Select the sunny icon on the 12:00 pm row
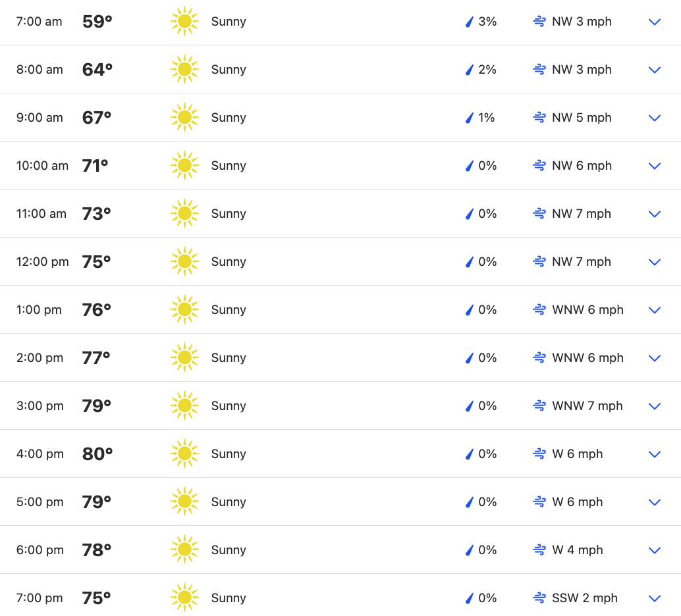 click(185, 261)
